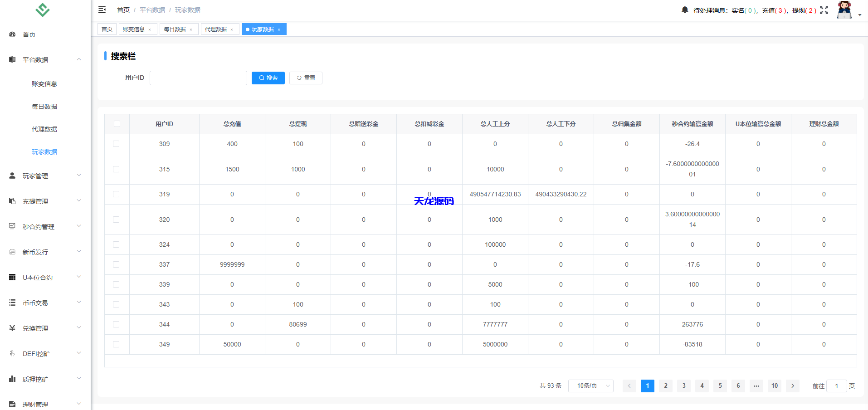Select the 玩家管理 sidebar icon
The width and height of the screenshot is (868, 410).
(12, 176)
